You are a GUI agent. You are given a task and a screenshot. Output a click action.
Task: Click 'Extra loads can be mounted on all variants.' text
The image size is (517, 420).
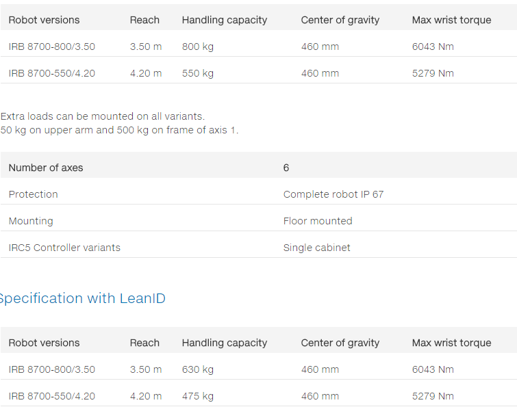coord(103,116)
